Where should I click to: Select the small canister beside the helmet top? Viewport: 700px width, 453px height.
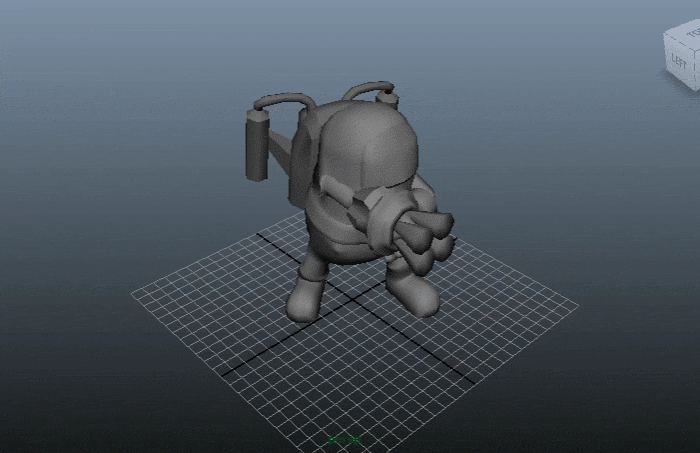click(388, 98)
